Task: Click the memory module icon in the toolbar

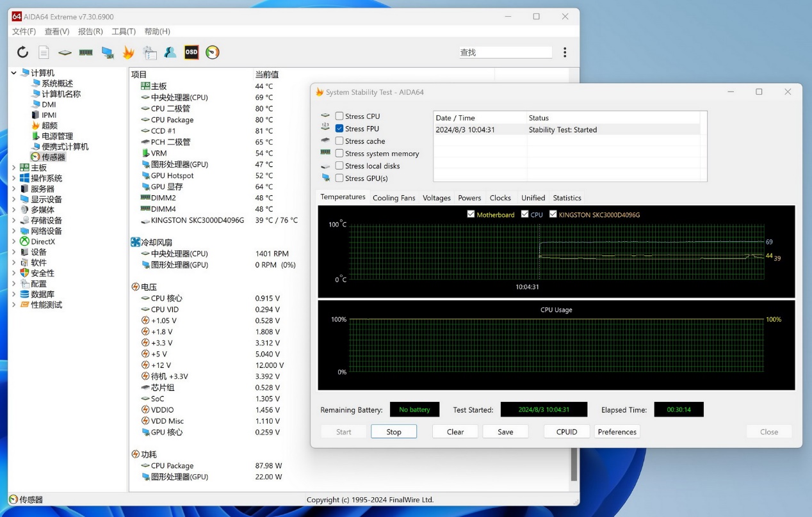Action: 86,52
